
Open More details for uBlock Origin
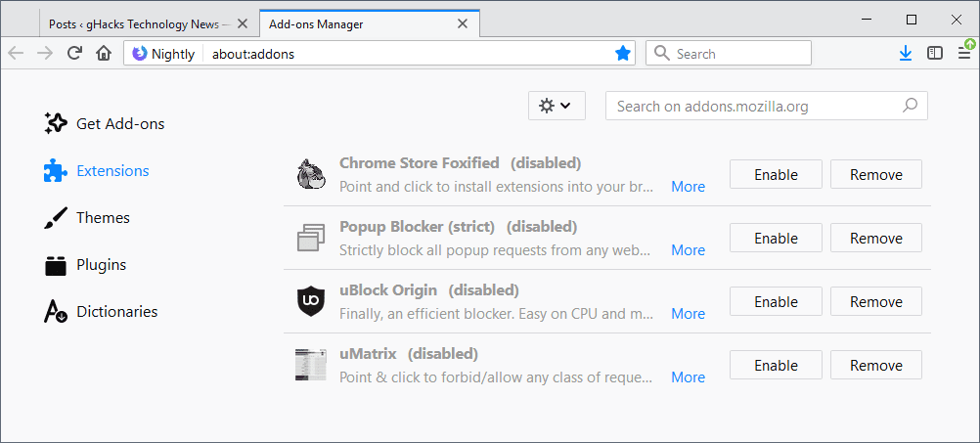point(689,314)
